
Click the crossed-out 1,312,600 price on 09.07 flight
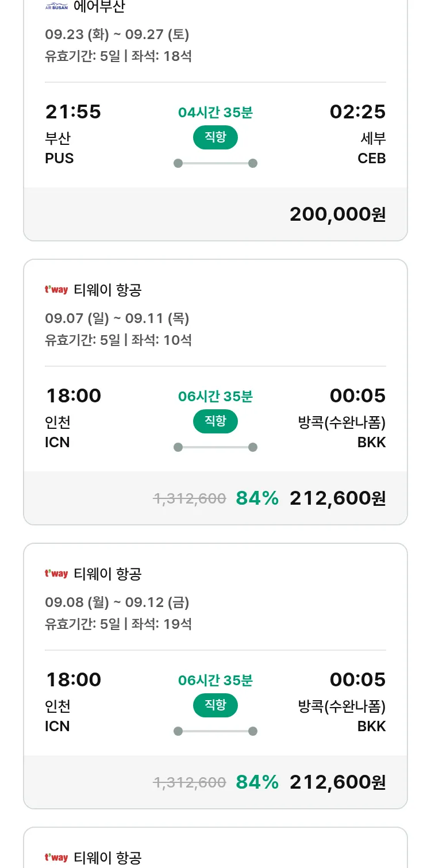click(190, 498)
